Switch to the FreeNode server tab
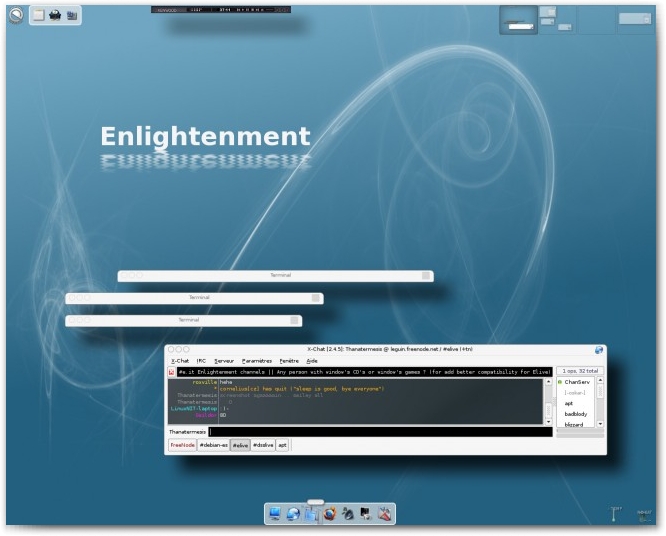 [x=183, y=445]
